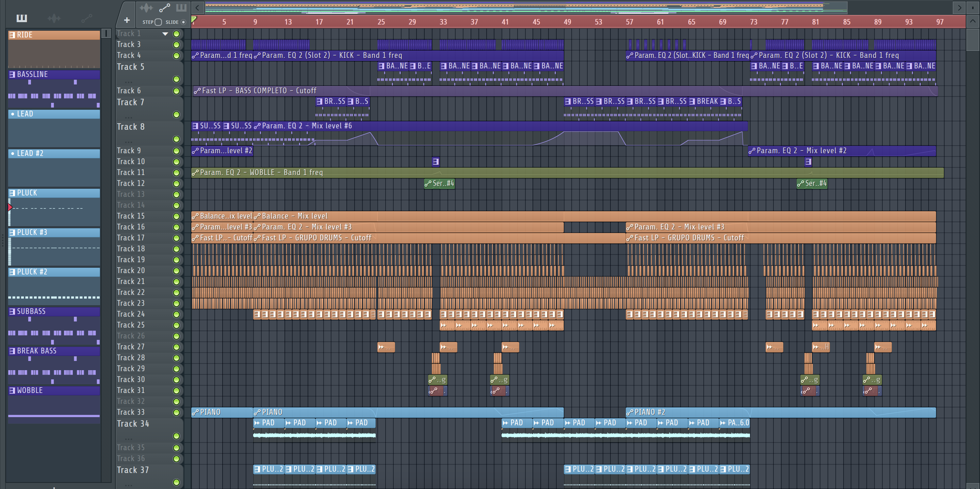Enable the STEP editing checkbox
Screen dimensions: 980x489
(158, 22)
